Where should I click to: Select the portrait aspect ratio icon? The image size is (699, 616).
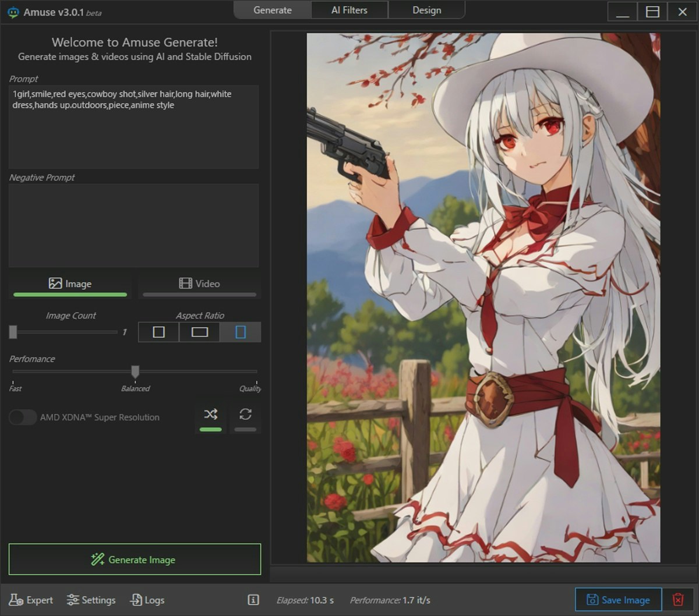tap(240, 332)
